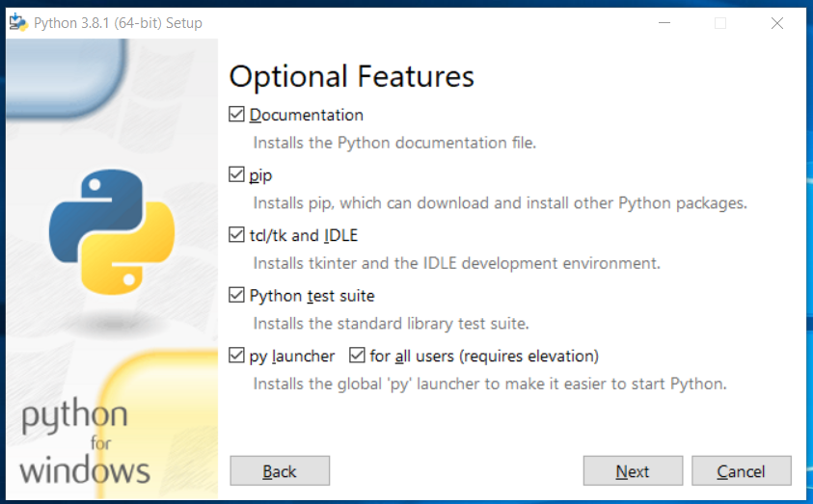
Task: Click the Optional Features heading
Action: (352, 77)
